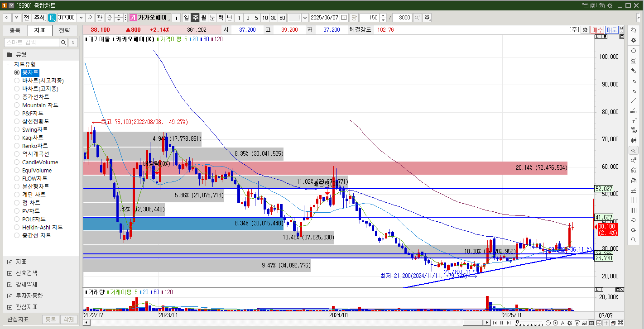Viewport: 644px width, 329px height.
Task: Click the blue 매도 sell button
Action: coord(612,30)
